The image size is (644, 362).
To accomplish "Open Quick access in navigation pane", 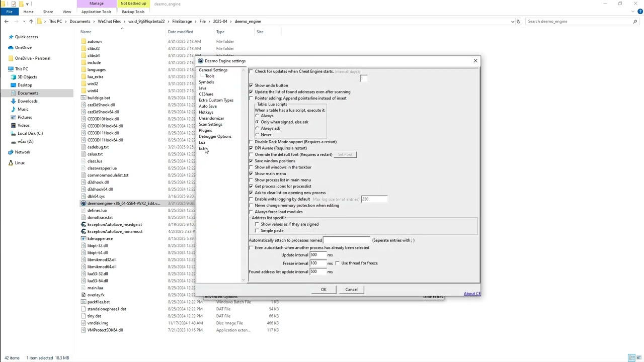I will point(26,37).
